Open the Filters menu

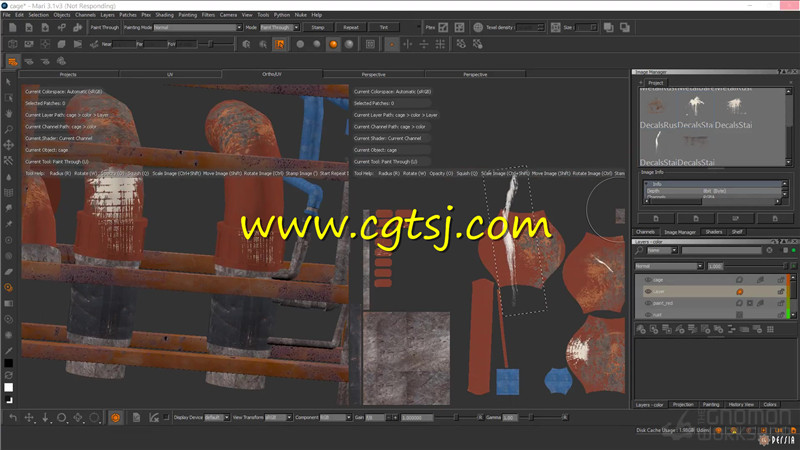208,15
